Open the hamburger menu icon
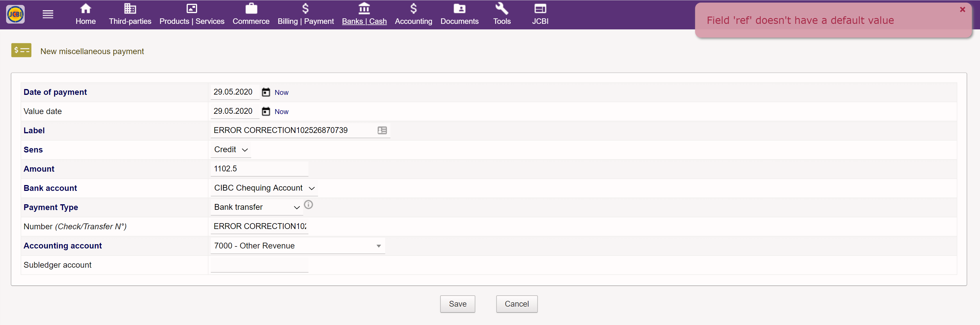Screen dimensions: 980x325 (x=48, y=15)
